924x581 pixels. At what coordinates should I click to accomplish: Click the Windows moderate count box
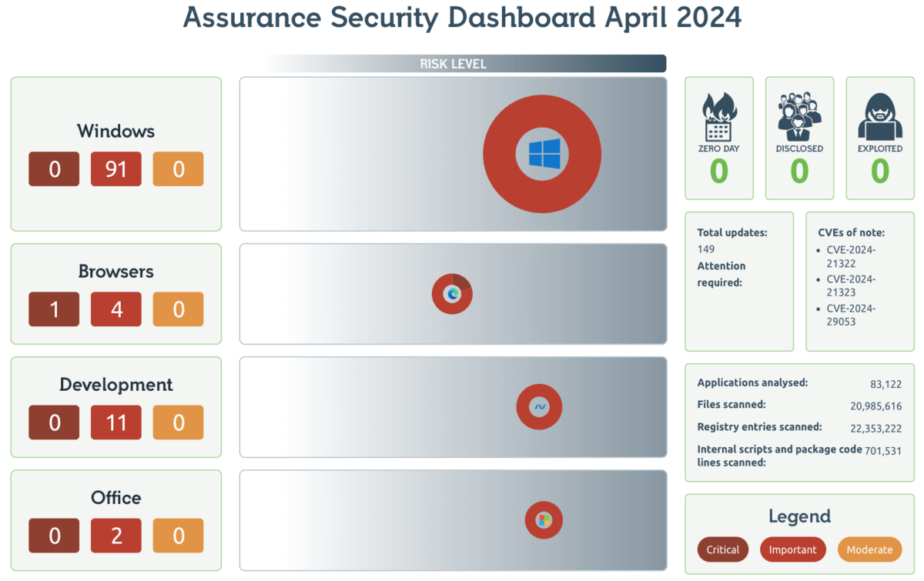pyautogui.click(x=178, y=169)
